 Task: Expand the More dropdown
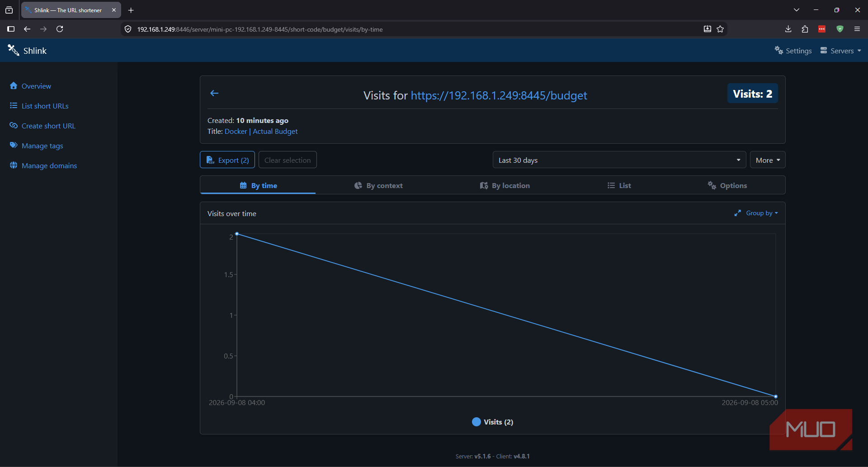[x=768, y=160]
